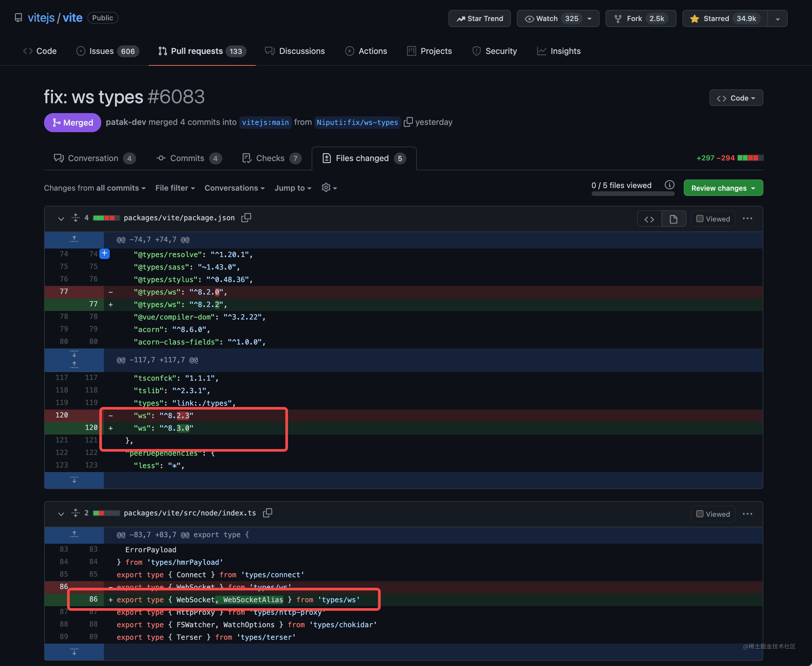Expand all lines in index.ts diff
The height and width of the screenshot is (666, 812).
[x=76, y=512]
